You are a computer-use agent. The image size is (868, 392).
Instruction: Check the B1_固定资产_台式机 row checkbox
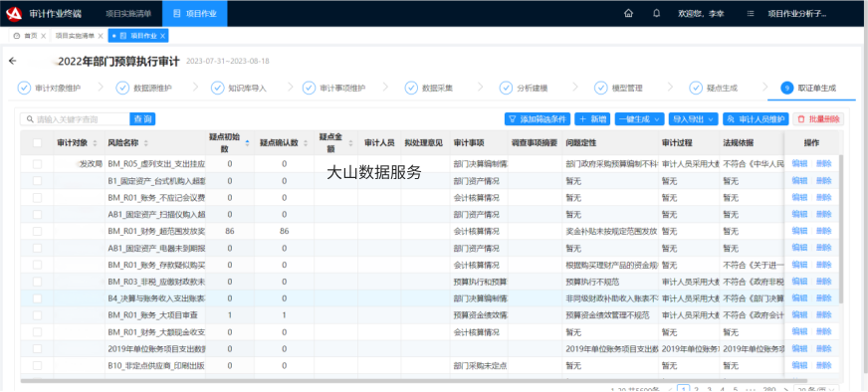click(x=37, y=180)
